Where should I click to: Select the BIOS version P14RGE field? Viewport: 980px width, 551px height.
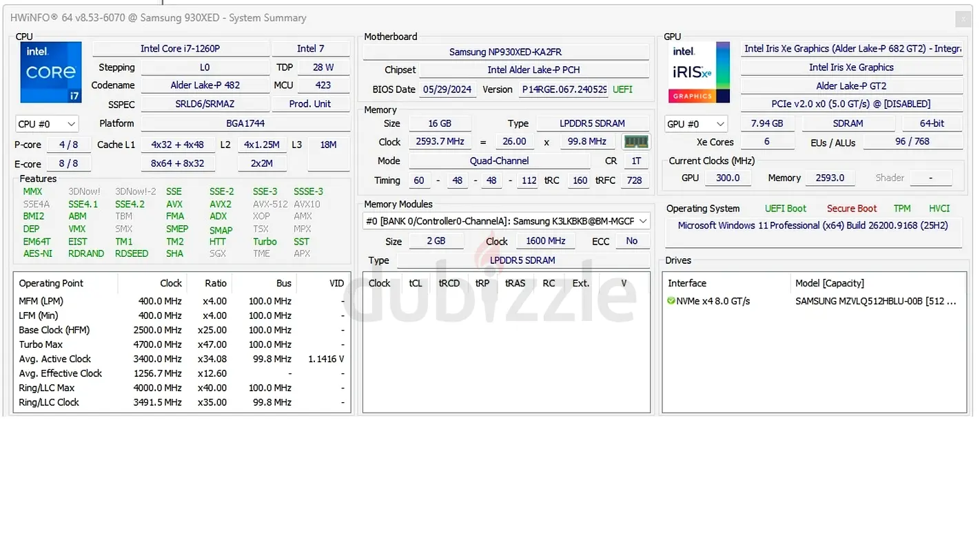[x=564, y=90]
